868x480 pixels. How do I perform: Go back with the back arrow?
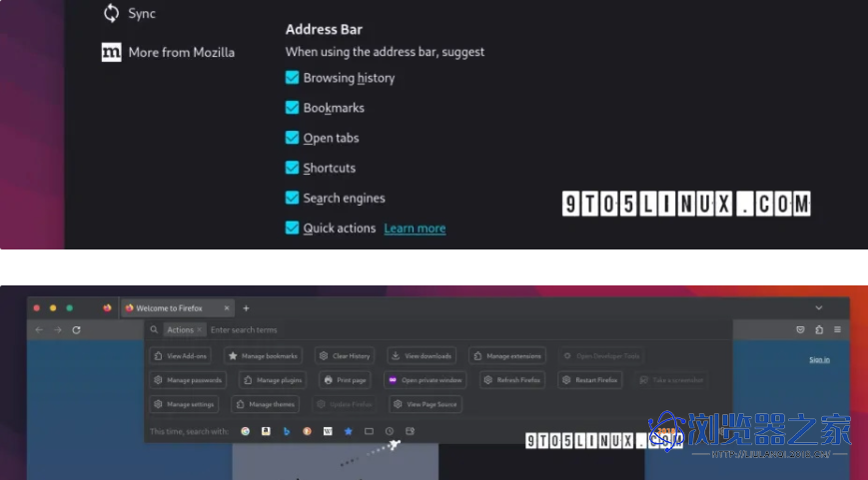point(39,329)
